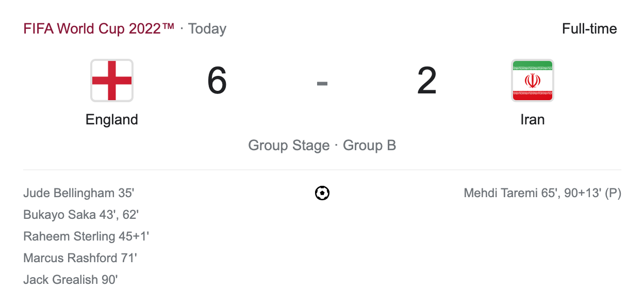Select the Iran team name
644x304 pixels.
point(532,120)
